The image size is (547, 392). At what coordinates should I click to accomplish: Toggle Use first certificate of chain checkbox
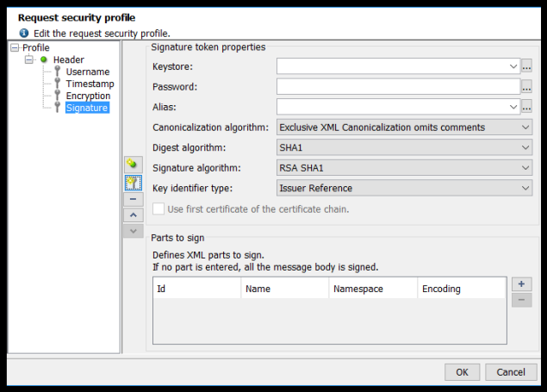(159, 208)
